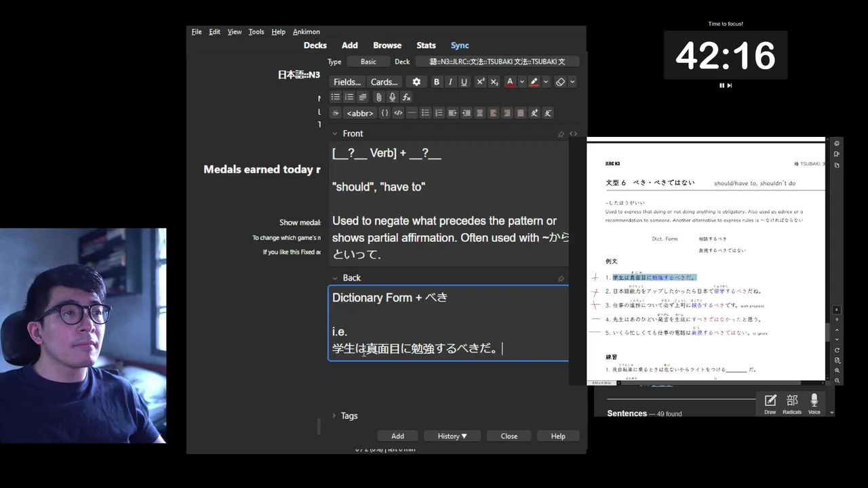Screen dimensions: 868x488
Task: Choose note type Basic
Action: (x=368, y=62)
